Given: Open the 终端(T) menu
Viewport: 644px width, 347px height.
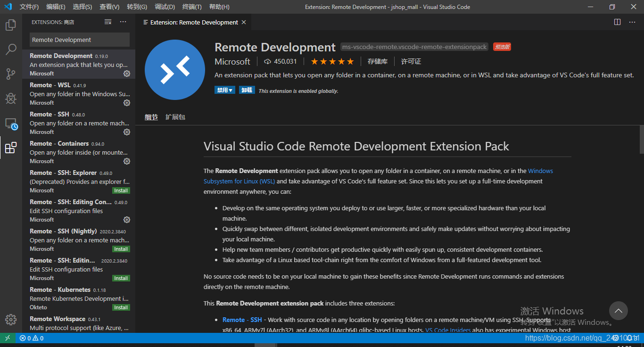Looking at the screenshot, I should tap(192, 7).
